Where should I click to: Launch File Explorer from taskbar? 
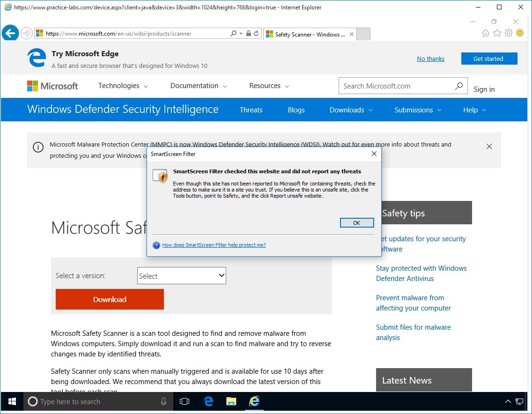pyautogui.click(x=231, y=401)
